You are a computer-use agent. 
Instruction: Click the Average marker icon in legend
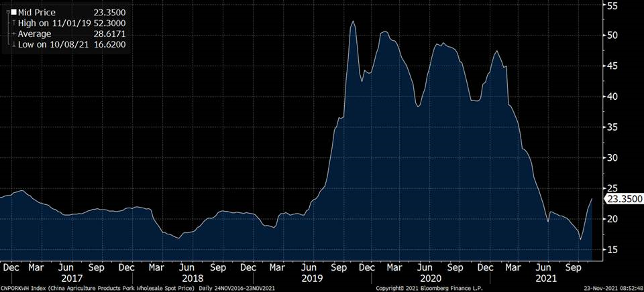pyautogui.click(x=13, y=33)
